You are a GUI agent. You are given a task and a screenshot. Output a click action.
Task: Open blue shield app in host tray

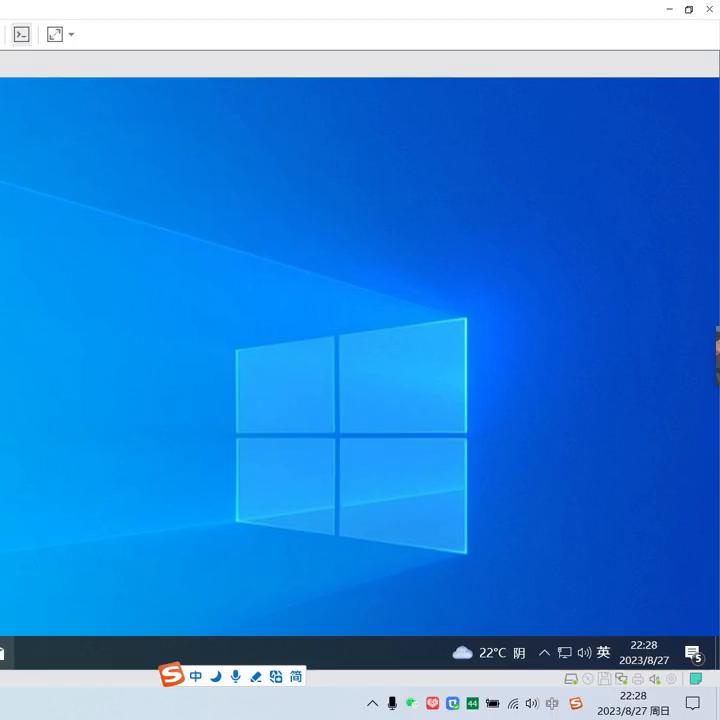pos(453,703)
